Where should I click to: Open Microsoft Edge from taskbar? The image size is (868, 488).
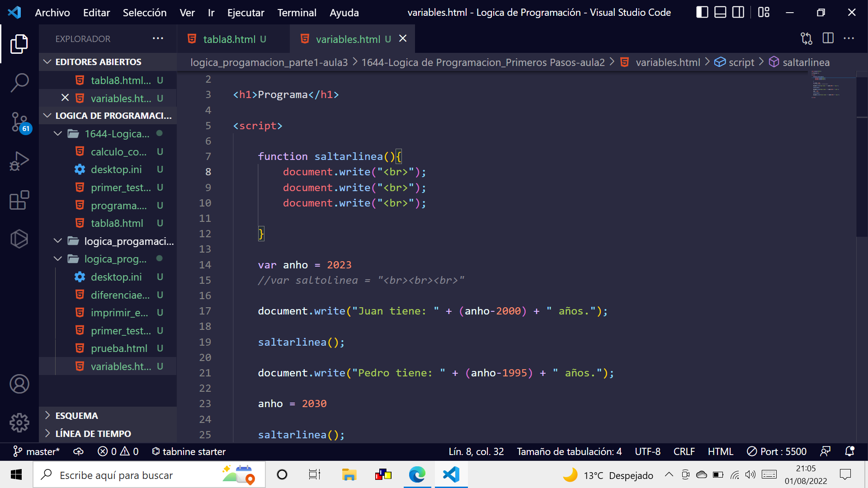point(417,474)
